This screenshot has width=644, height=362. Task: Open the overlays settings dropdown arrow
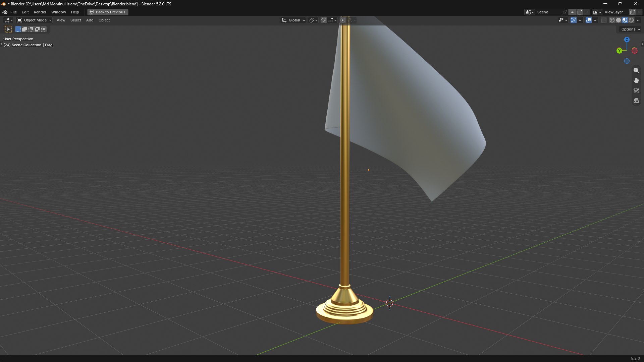pyautogui.click(x=595, y=20)
